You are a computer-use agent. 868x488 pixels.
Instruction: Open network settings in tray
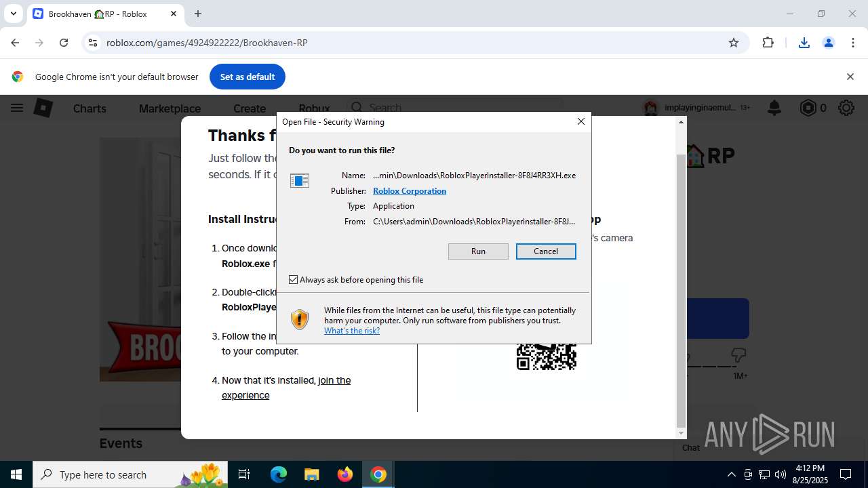pyautogui.click(x=764, y=474)
